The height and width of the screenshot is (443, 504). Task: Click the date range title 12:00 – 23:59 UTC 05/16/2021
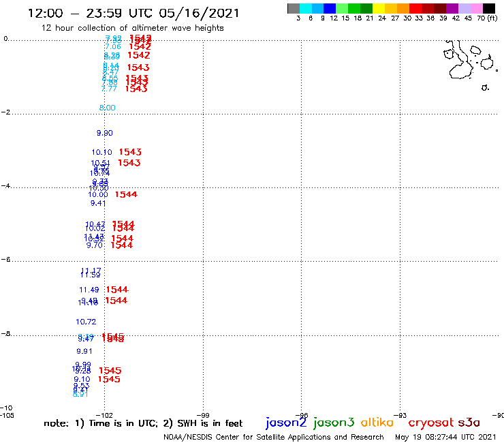pos(133,13)
